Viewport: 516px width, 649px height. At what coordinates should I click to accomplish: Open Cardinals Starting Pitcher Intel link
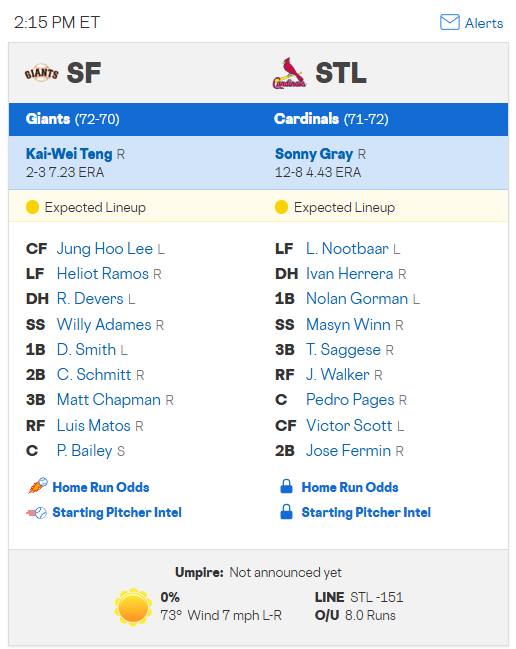(x=366, y=512)
